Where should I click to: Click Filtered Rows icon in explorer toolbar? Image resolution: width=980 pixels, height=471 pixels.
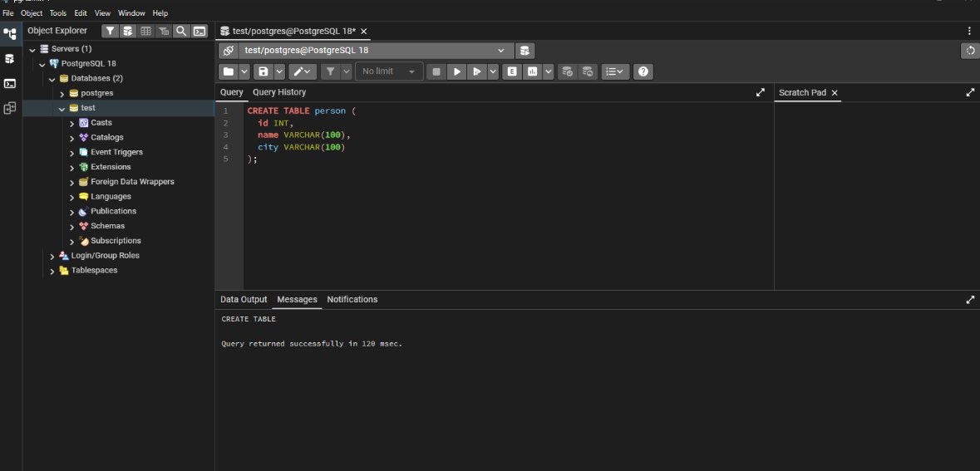coord(163,31)
